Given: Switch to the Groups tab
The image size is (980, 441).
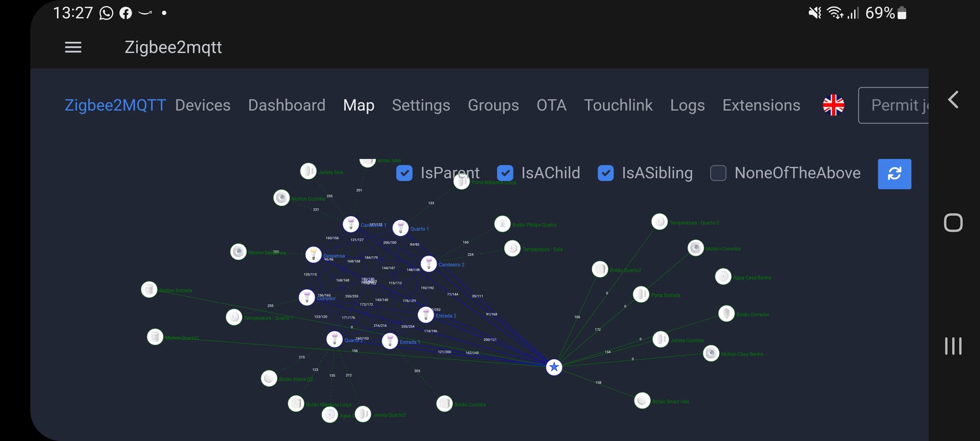Looking at the screenshot, I should point(493,105).
